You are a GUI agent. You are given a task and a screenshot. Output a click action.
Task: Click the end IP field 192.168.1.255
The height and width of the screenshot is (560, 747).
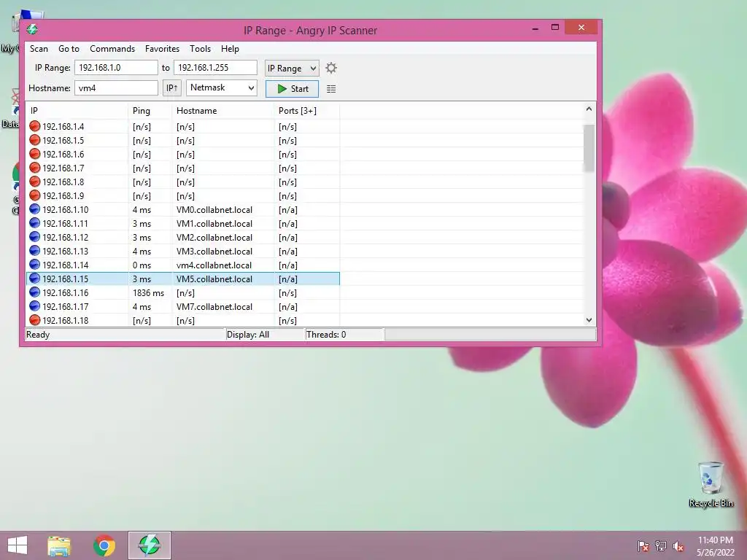(x=215, y=68)
